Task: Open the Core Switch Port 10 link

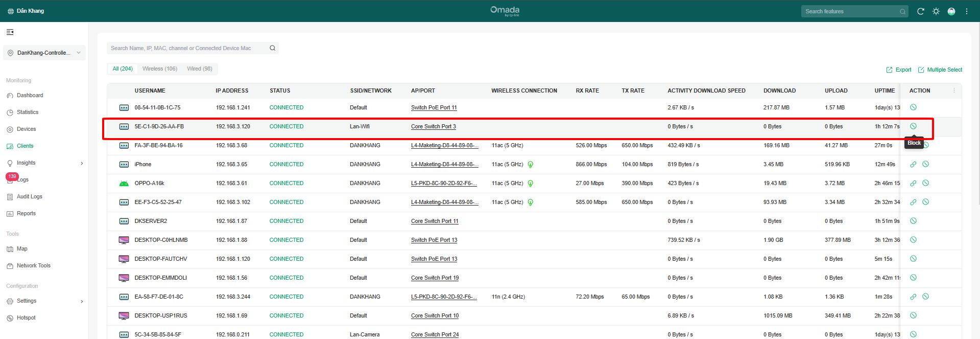Action: point(435,315)
